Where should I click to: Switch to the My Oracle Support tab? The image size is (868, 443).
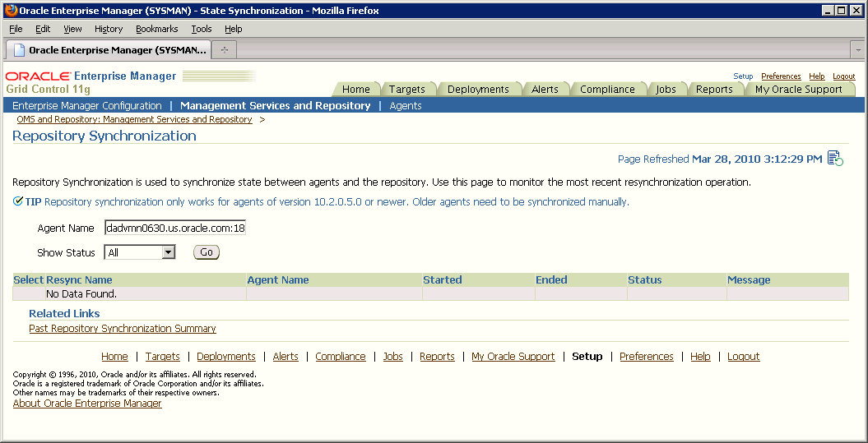(x=798, y=89)
